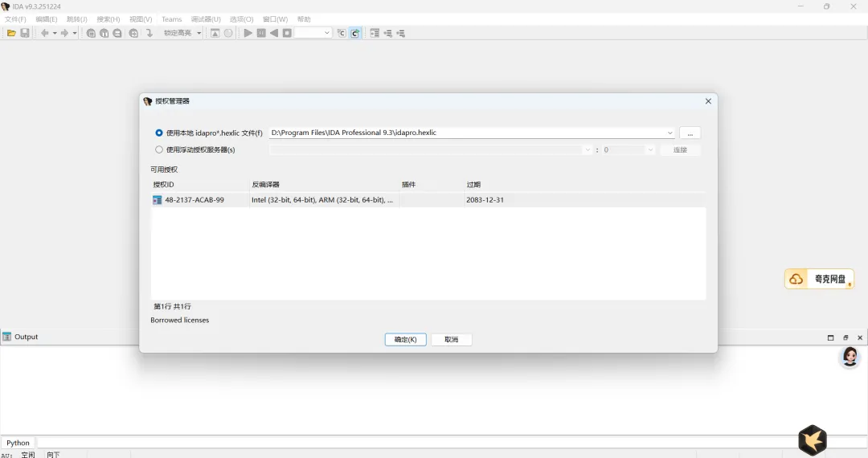Viewport: 868px width, 458px height.
Task: Click the first round search toolbar icon
Action: tap(91, 33)
